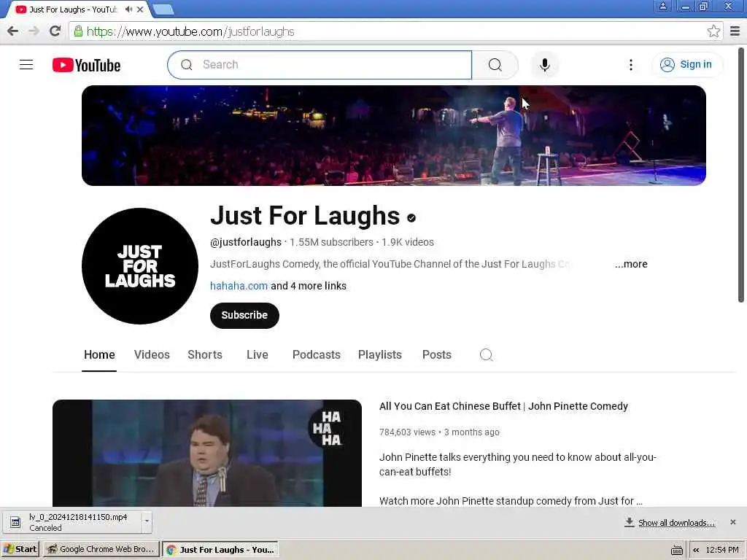Open the Chrome menu button

(x=735, y=31)
